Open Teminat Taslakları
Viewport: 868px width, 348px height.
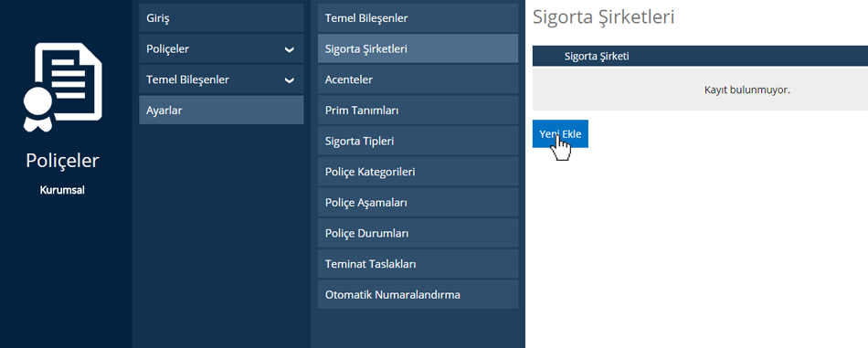(x=418, y=264)
